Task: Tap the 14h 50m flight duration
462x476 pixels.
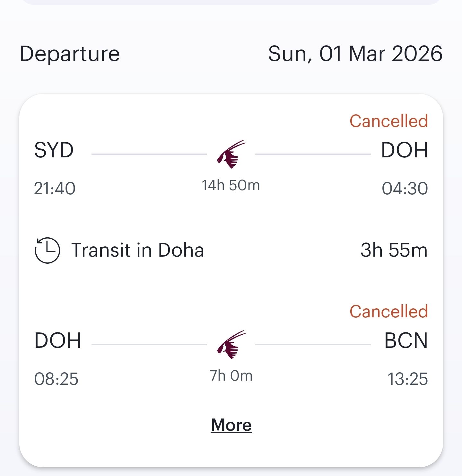Action: coord(231,185)
